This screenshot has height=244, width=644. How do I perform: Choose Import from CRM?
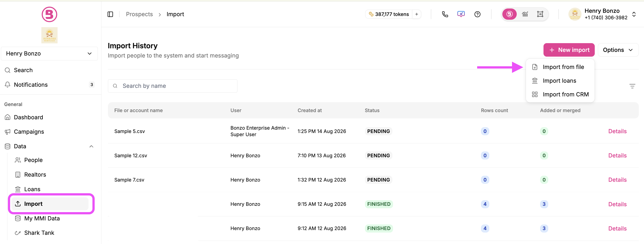tap(560, 94)
